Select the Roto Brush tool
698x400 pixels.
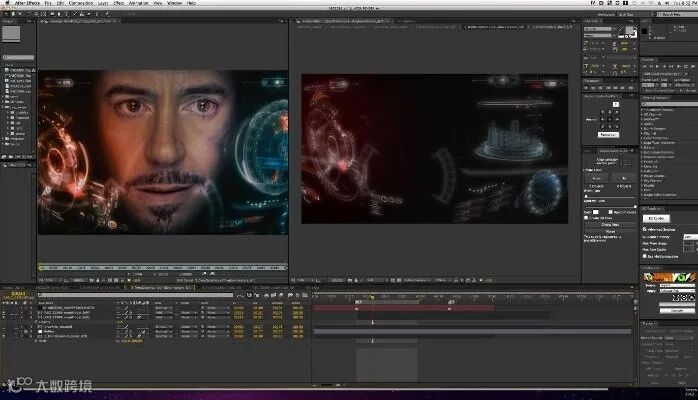pos(97,14)
